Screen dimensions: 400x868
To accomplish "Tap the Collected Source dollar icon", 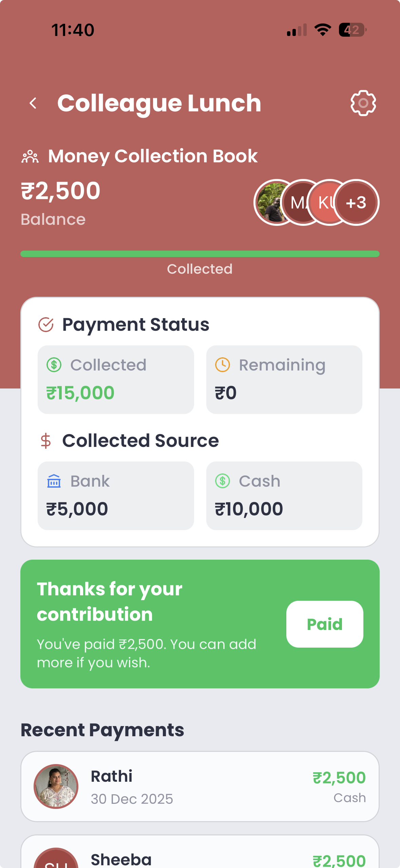I will point(46,441).
